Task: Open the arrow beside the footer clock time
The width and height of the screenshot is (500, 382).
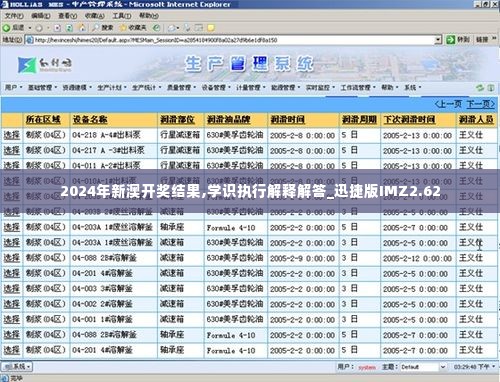Action: tap(493, 367)
